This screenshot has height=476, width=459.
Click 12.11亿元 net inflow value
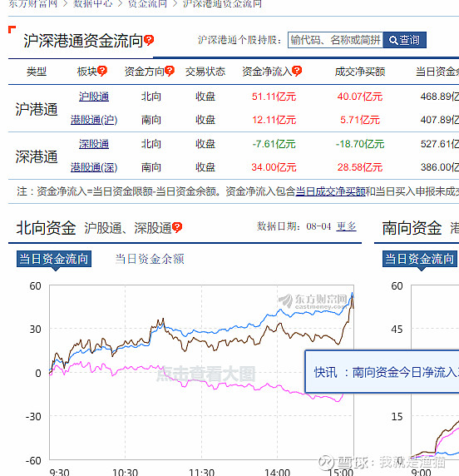[x=274, y=120]
